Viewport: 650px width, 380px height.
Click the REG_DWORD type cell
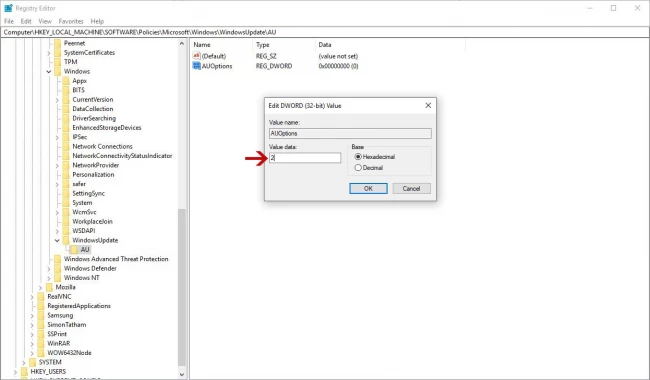coord(274,66)
